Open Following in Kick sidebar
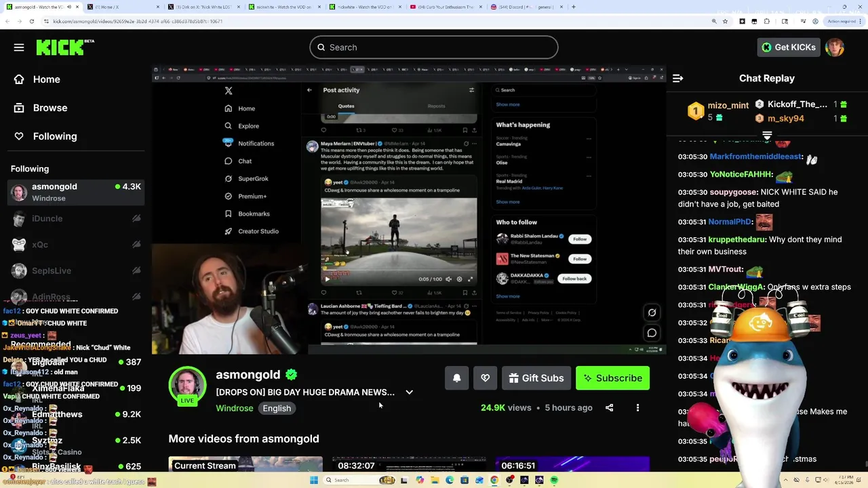Viewport: 868px width, 488px height. [54, 136]
